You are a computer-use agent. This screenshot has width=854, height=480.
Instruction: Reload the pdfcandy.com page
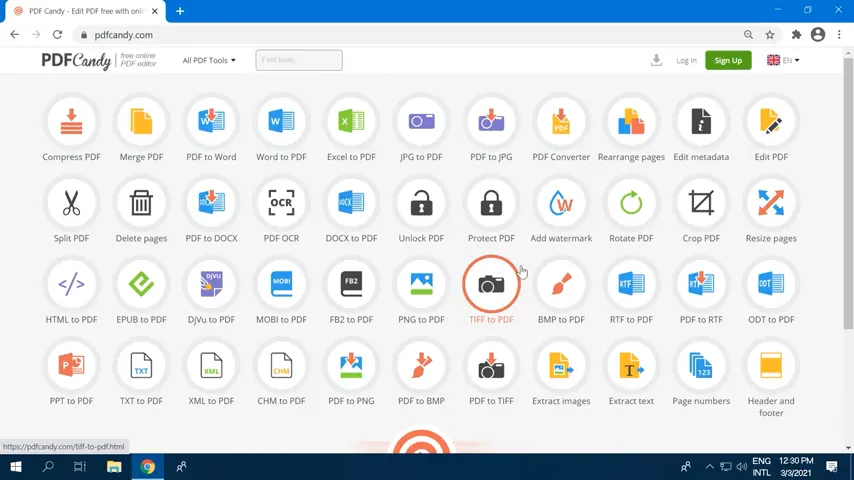point(57,34)
